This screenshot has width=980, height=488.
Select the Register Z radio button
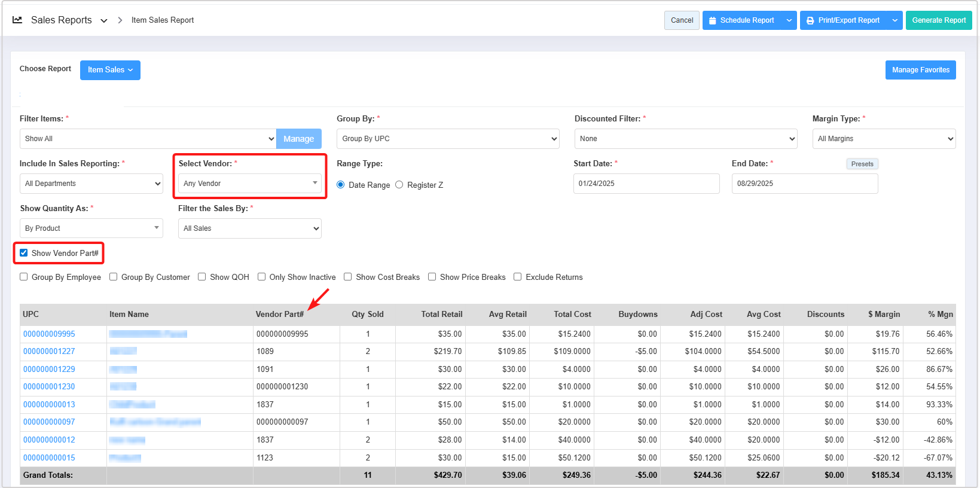click(399, 185)
